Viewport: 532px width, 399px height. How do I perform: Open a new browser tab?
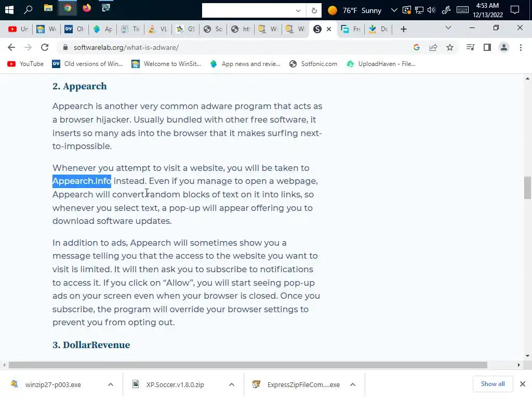coord(403,29)
